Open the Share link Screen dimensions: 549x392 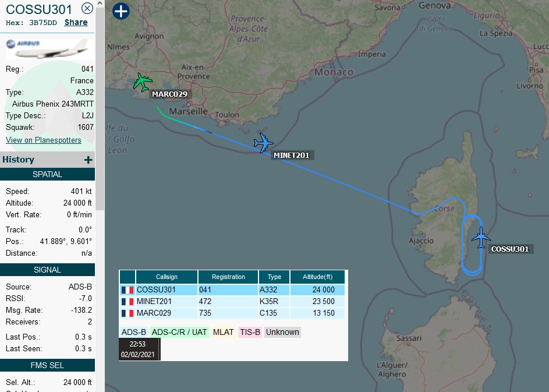tap(76, 23)
